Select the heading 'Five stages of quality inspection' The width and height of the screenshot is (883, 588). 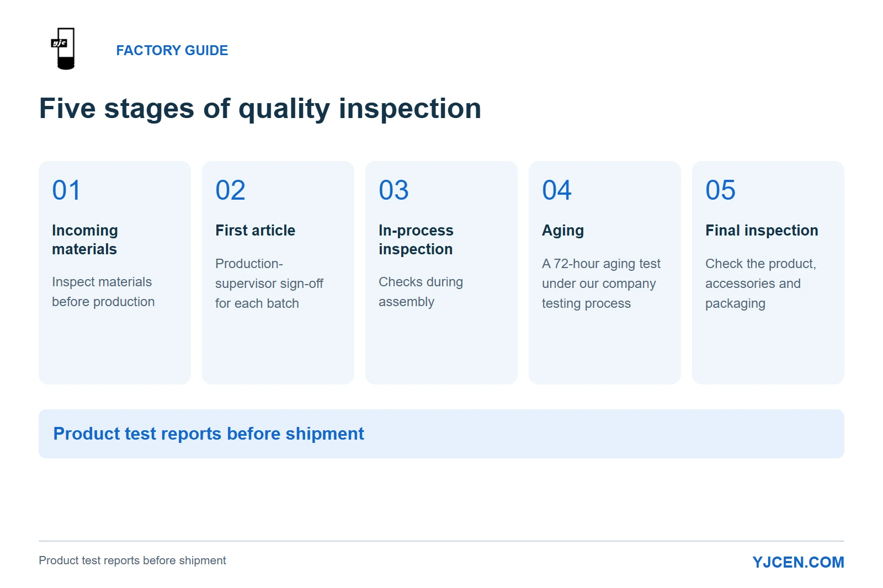click(x=260, y=108)
